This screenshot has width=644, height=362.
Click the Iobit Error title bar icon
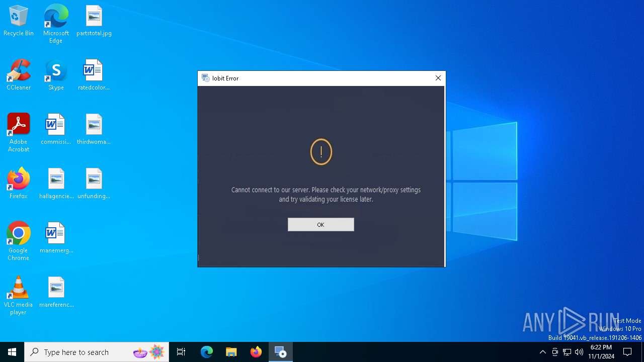pyautogui.click(x=205, y=78)
